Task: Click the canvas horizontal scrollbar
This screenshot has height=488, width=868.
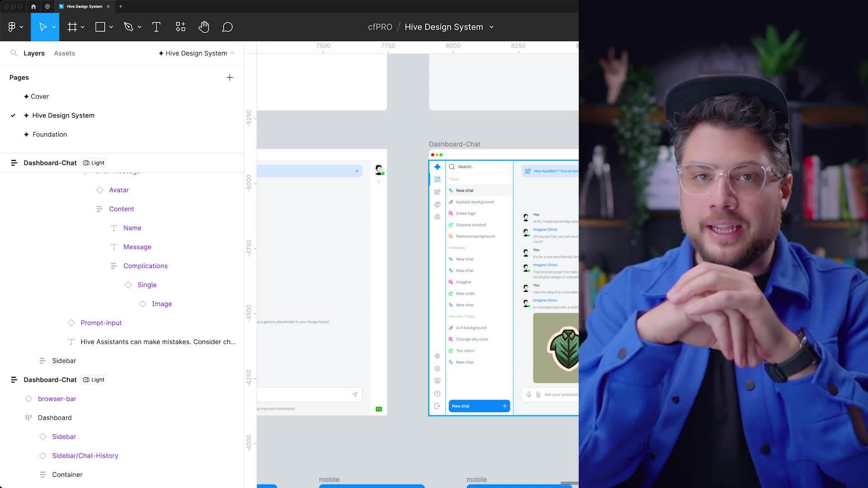Action: [x=569, y=483]
